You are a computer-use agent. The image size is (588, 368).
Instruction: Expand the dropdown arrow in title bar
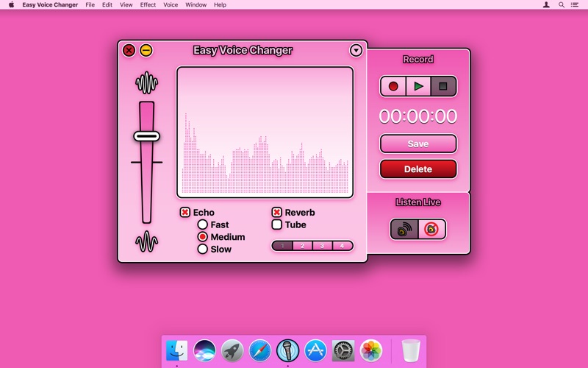(356, 51)
